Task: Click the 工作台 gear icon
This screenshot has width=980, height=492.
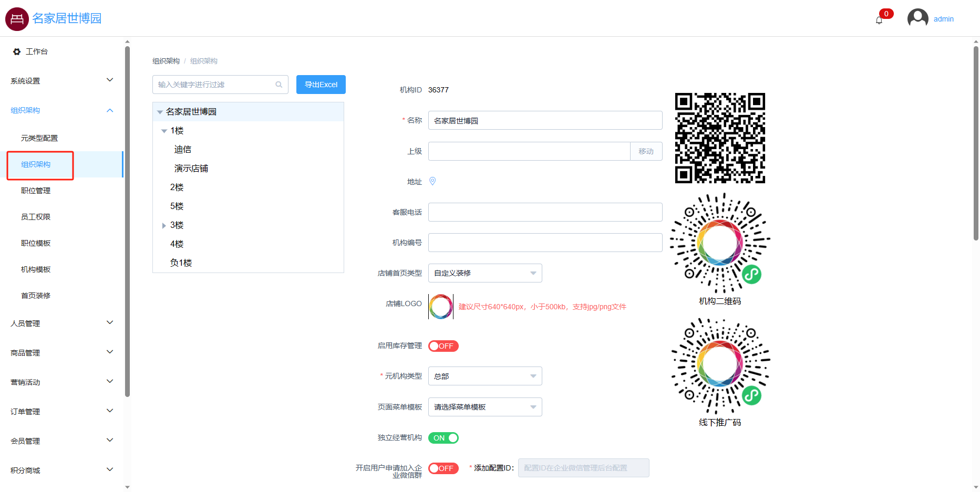Action: [17, 51]
